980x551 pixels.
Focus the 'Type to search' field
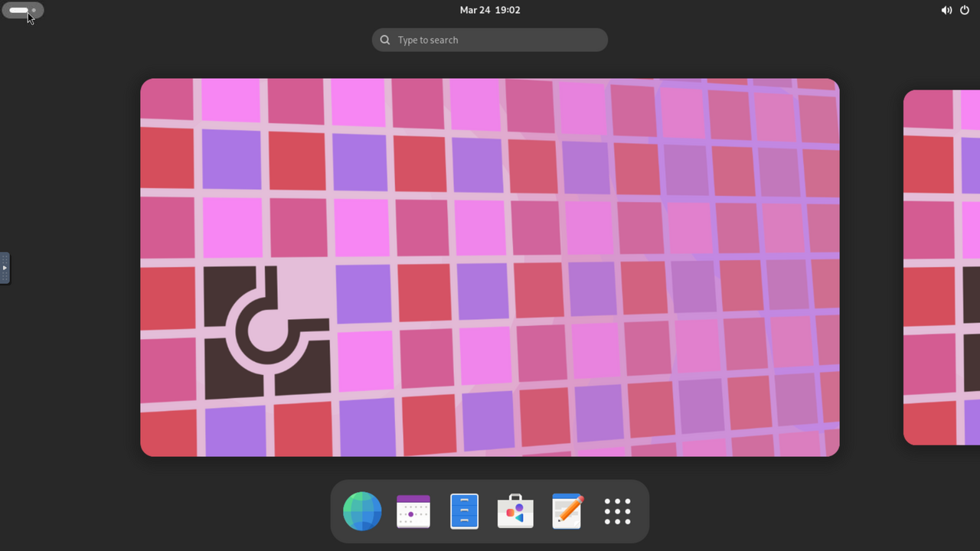tap(490, 40)
